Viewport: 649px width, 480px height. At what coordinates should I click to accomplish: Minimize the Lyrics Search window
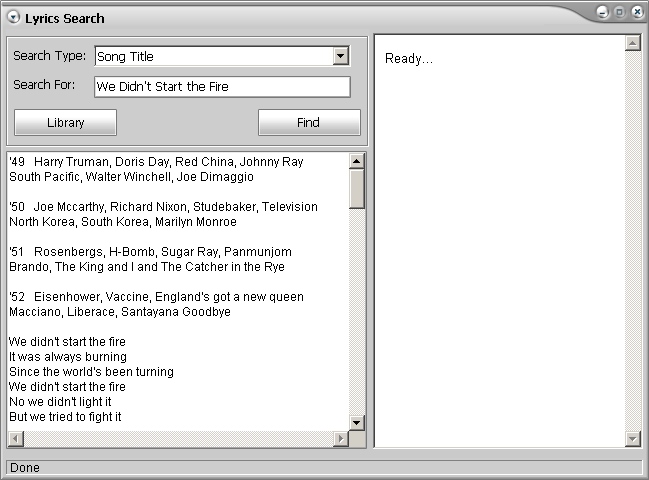[x=603, y=12]
